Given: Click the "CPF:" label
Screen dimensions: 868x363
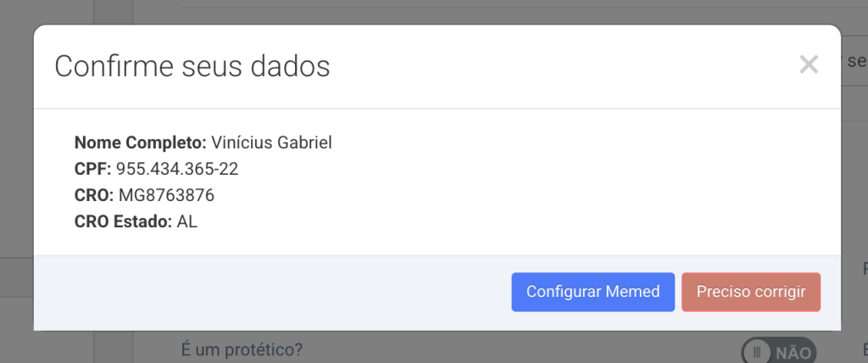Looking at the screenshot, I should tap(92, 169).
